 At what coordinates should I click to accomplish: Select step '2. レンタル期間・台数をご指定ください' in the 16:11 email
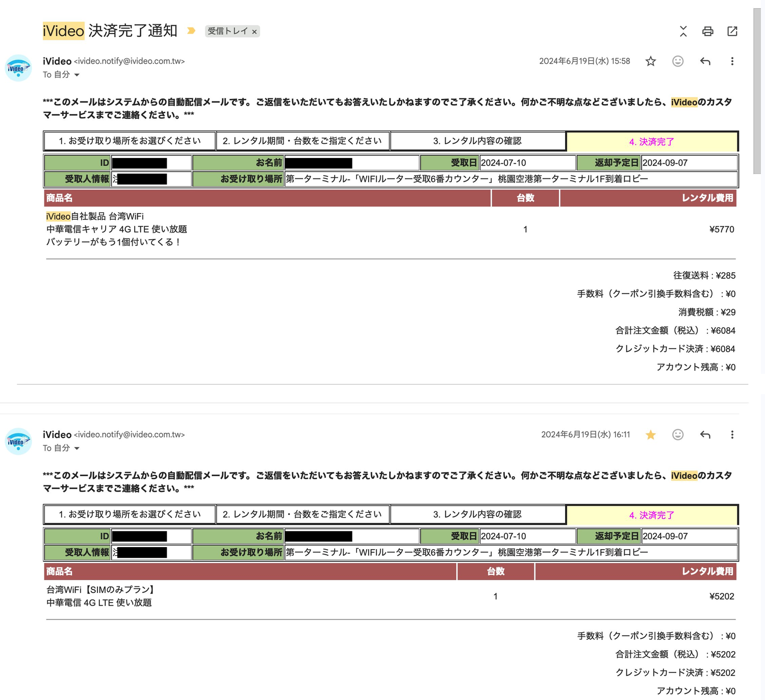coord(302,514)
